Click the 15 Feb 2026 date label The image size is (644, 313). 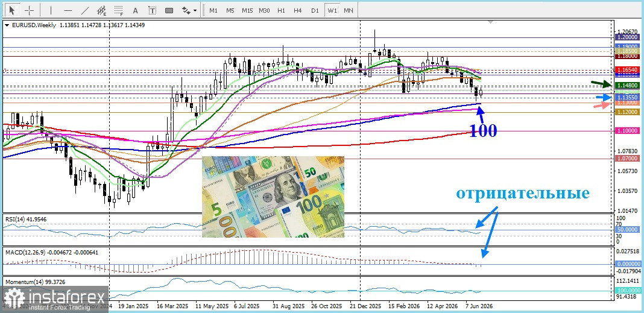tap(403, 306)
